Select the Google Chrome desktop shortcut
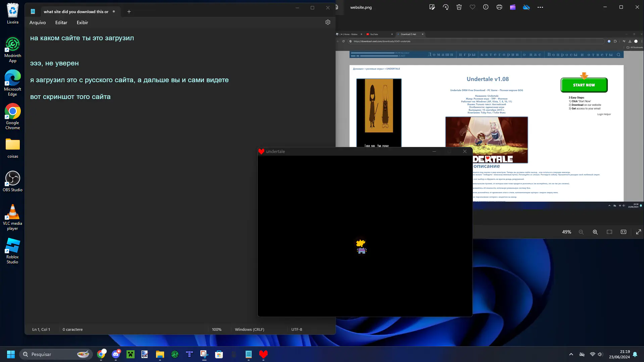This screenshot has width=644, height=362. coord(13,116)
